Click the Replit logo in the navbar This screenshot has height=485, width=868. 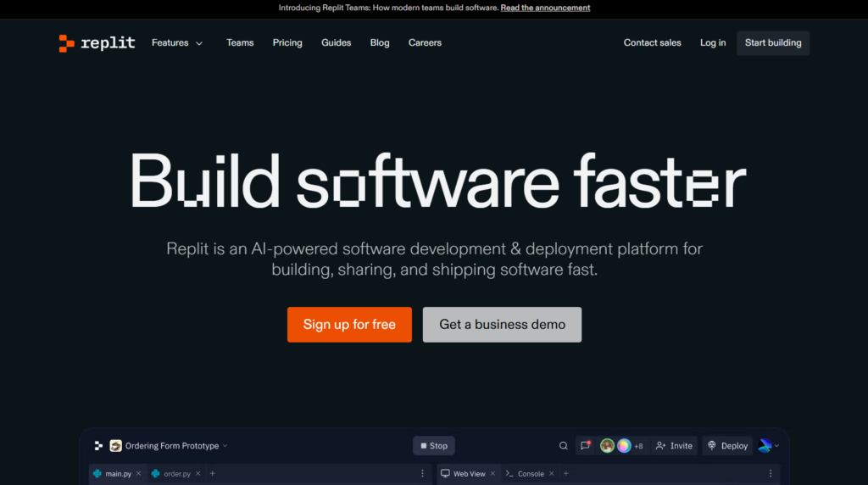pos(97,43)
